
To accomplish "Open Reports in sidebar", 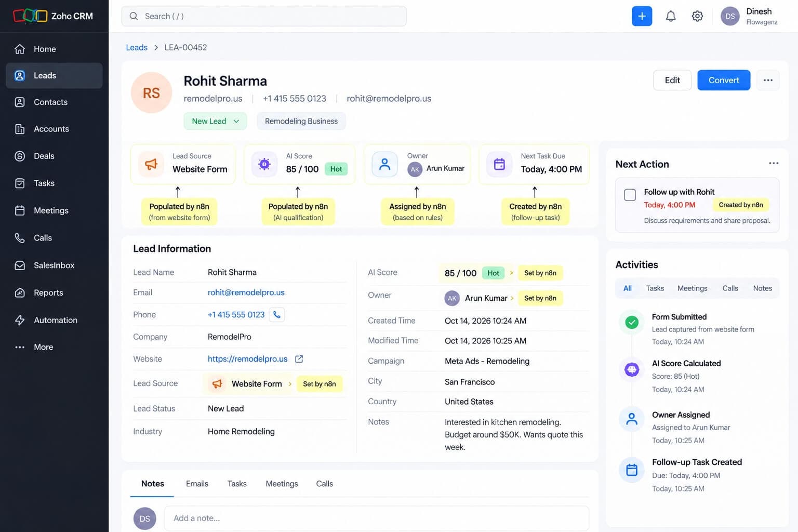I will [54, 292].
